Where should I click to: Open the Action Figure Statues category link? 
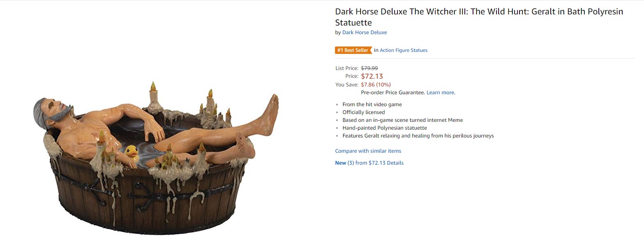pyautogui.click(x=404, y=50)
